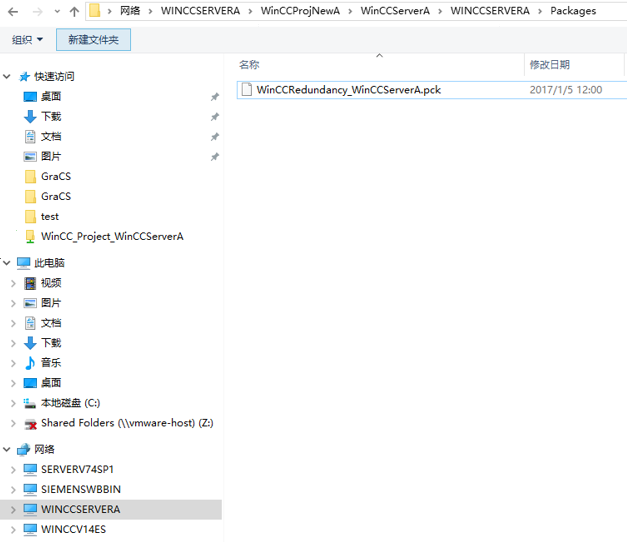Select file WinCCRedundancy_WinCCServerA.pck
The width and height of the screenshot is (627, 542).
[348, 90]
